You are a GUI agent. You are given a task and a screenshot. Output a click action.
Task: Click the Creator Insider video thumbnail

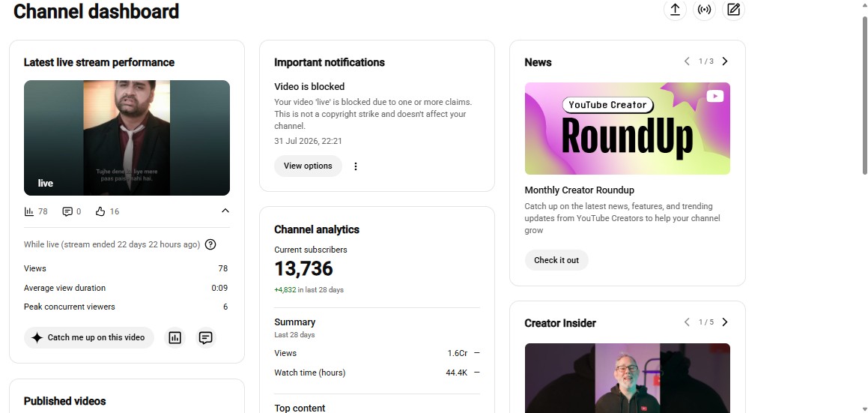[x=627, y=378]
